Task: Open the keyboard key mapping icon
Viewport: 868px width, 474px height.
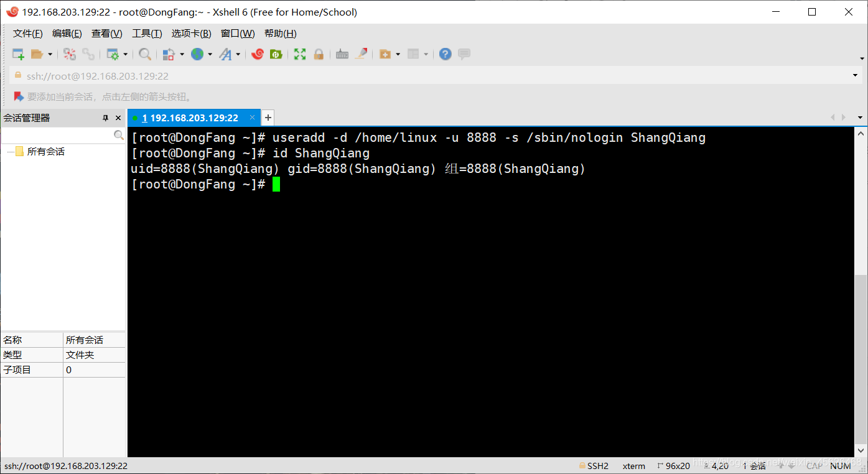Action: tap(342, 54)
